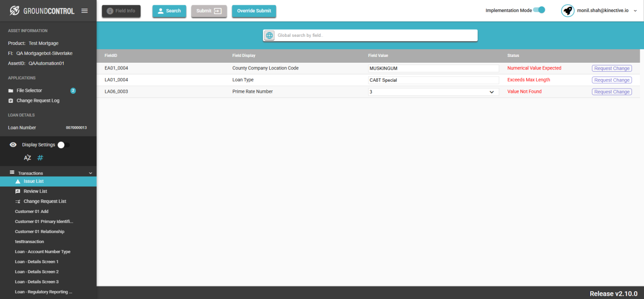Toggle the Display Settings switch
This screenshot has height=299, width=644.
[x=64, y=145]
